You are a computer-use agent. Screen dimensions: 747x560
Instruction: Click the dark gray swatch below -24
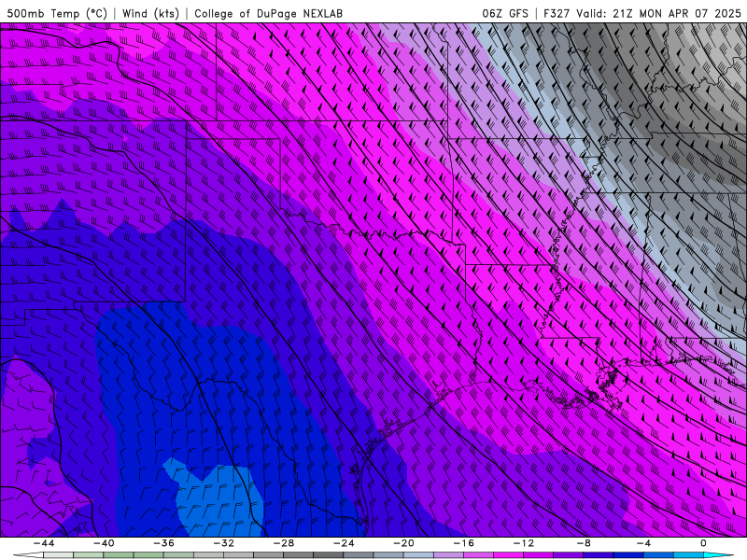point(329,554)
